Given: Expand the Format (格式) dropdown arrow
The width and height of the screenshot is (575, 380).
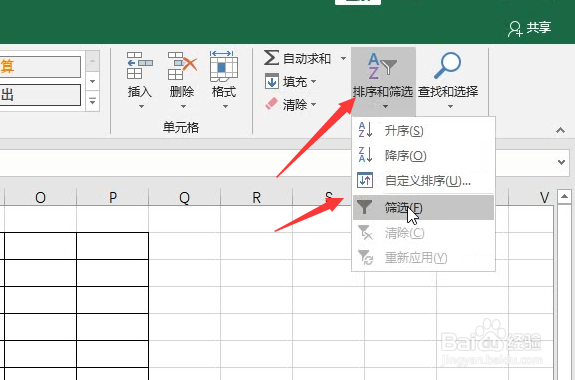Looking at the screenshot, I should coord(226,107).
